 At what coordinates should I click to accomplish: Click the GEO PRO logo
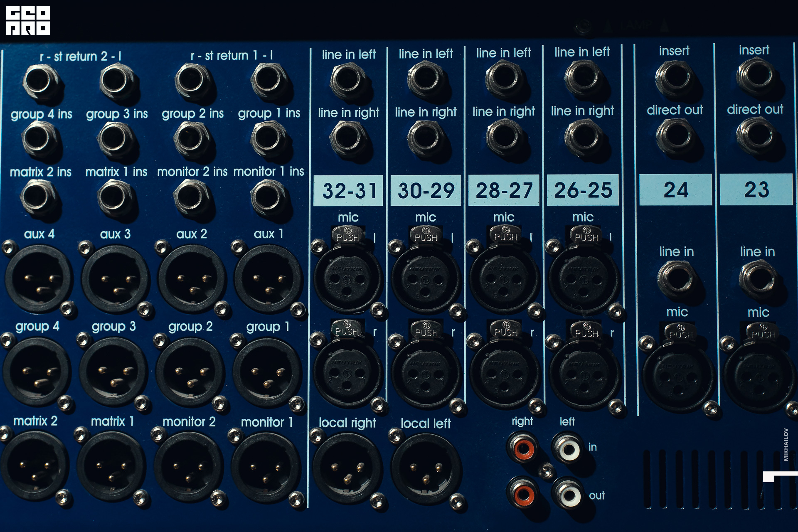pos(28,20)
